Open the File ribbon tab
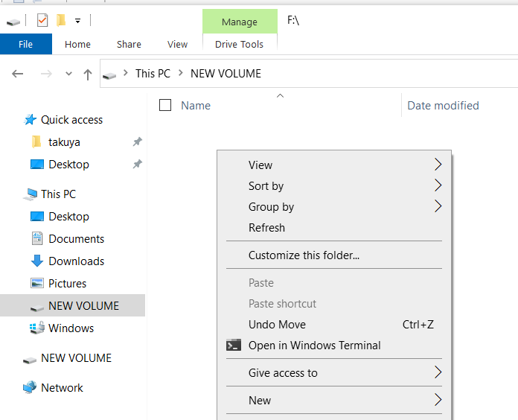 click(x=25, y=44)
